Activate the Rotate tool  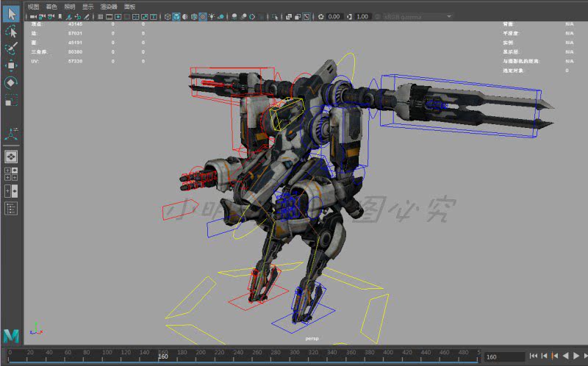(11, 82)
